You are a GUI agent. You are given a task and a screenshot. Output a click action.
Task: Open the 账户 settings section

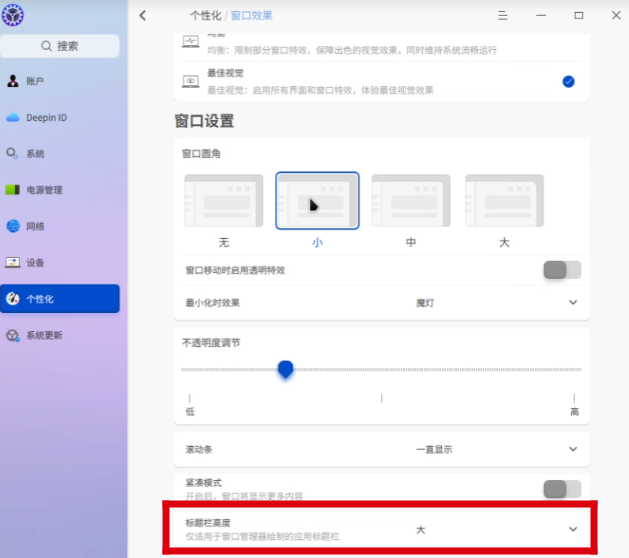pos(60,81)
